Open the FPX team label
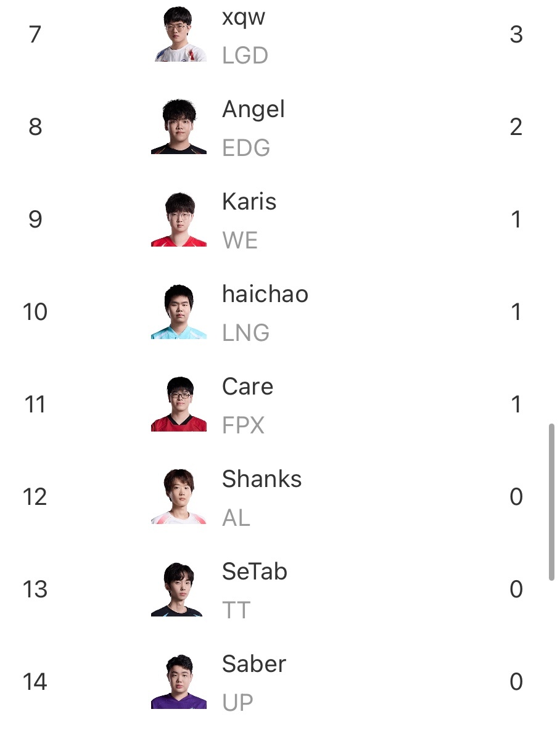 pyautogui.click(x=243, y=425)
